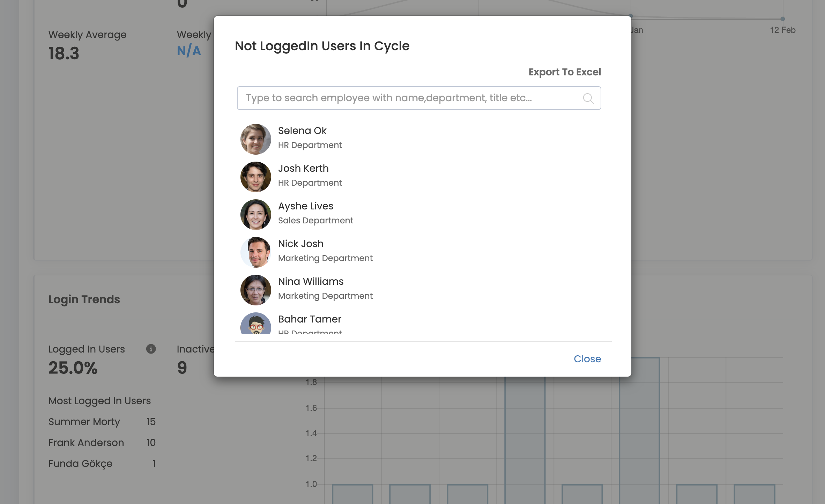Select Ayshe Lives from the list
This screenshot has height=504, width=825.
click(305, 206)
